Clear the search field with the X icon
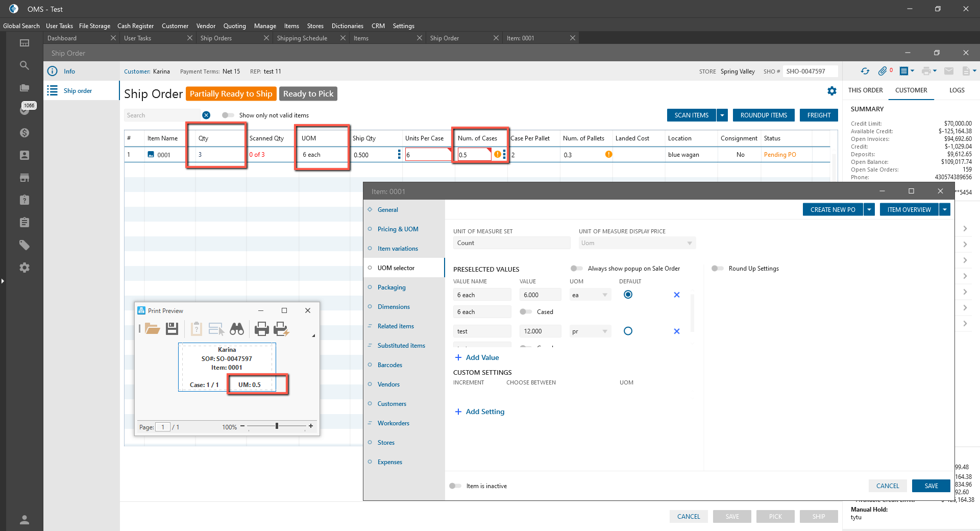The height and width of the screenshot is (531, 980). [206, 115]
